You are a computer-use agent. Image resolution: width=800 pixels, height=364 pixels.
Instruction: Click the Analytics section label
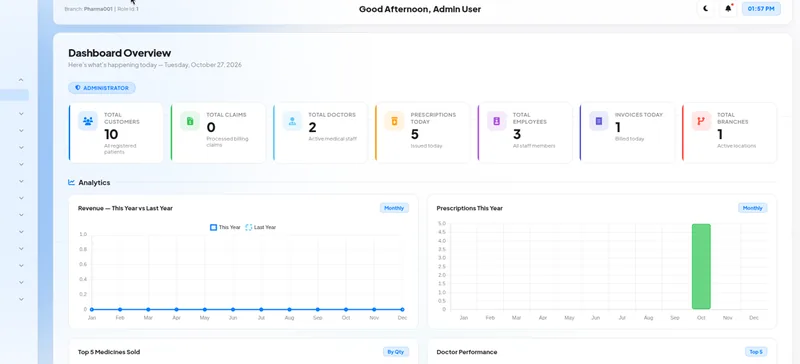pyautogui.click(x=94, y=182)
